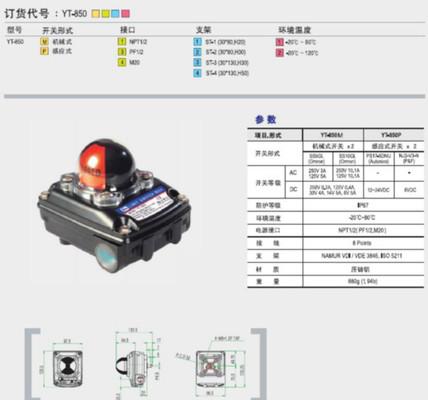This screenshot has height=400, width=428.
Task: Click the NPT1/2 (PF1/2, M20) table value
Action: click(x=363, y=230)
